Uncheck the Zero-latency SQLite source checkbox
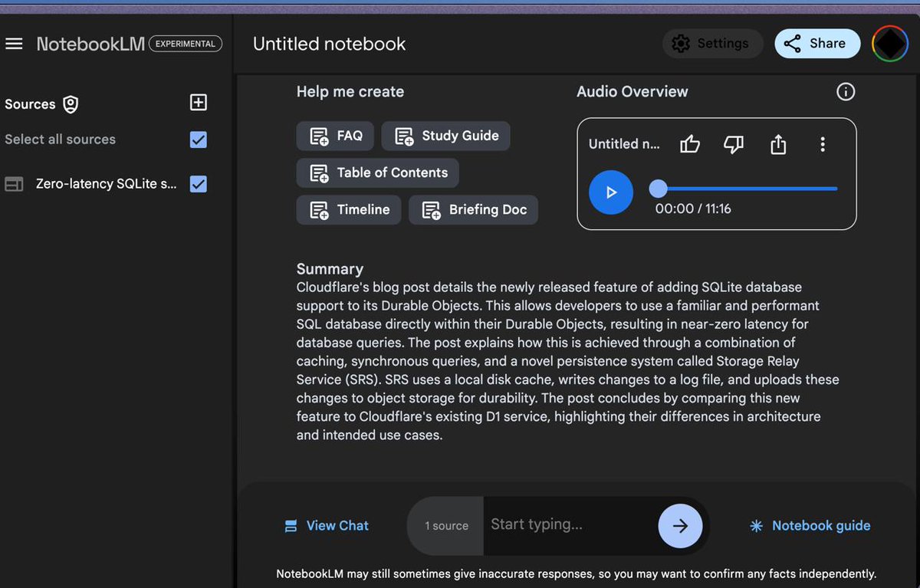Screen dimensions: 920x588 [x=199, y=184]
